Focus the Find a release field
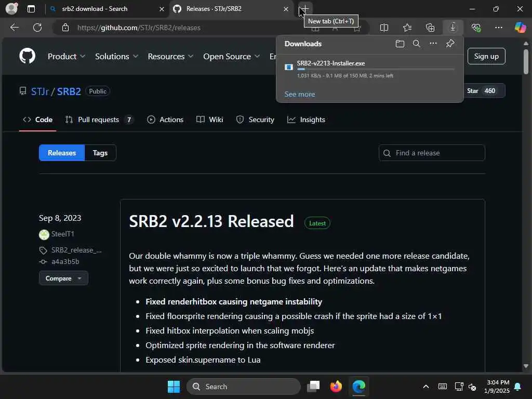This screenshot has height=399, width=532. (x=432, y=153)
